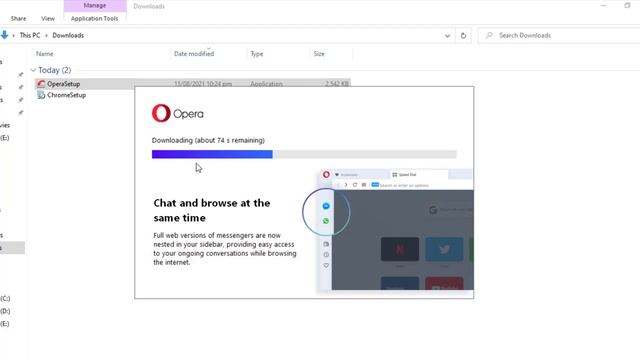Sort by Size column header
Image resolution: width=640 pixels, height=360 pixels.
tap(319, 54)
